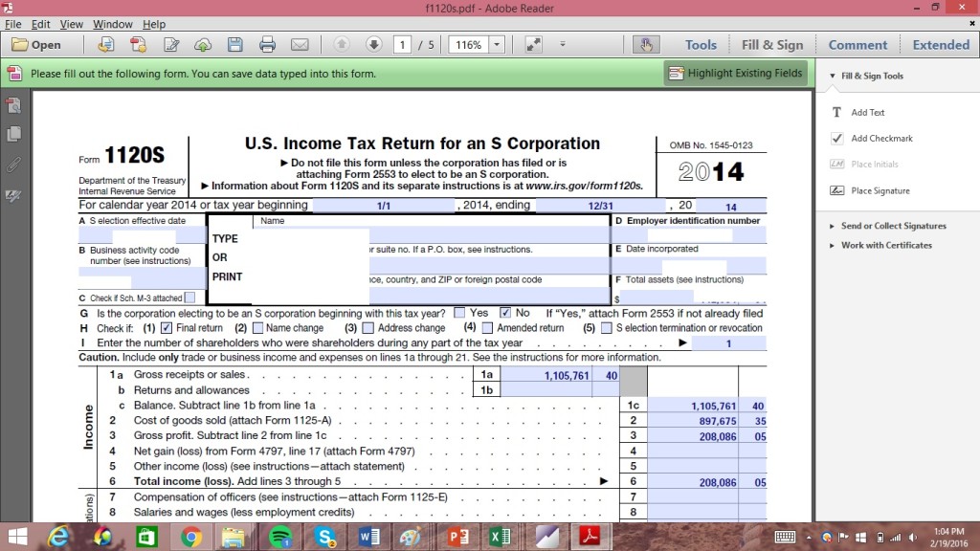Open Spotify from taskbar

[279, 537]
